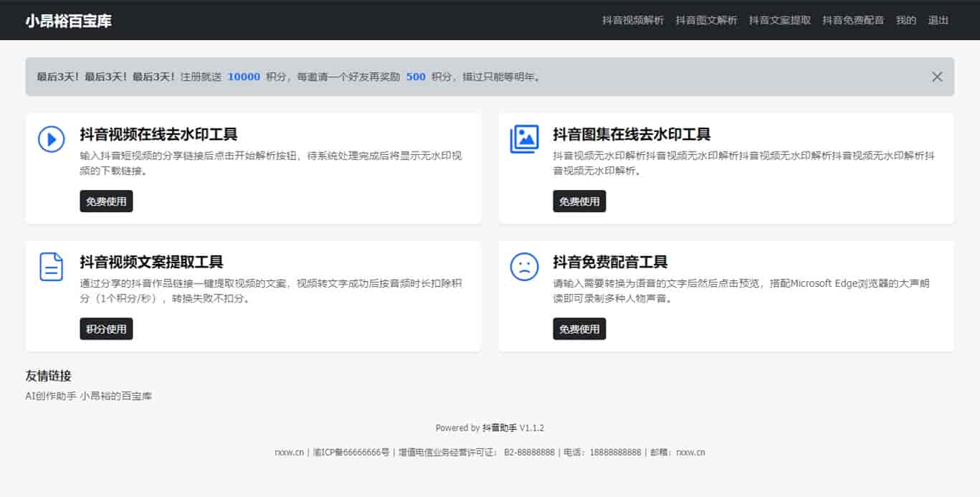Open 我的 account page
Image resolution: width=980 pixels, height=497 pixels.
[906, 20]
